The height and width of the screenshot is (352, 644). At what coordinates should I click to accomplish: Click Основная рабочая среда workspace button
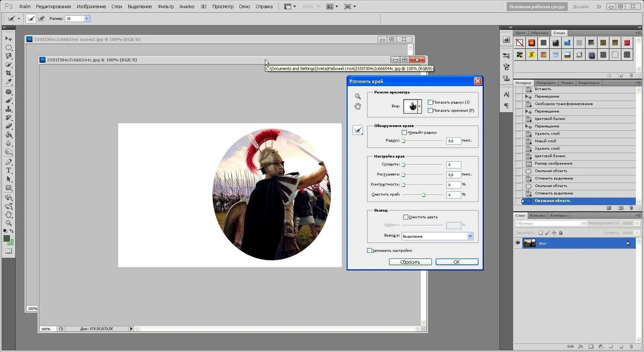click(537, 7)
